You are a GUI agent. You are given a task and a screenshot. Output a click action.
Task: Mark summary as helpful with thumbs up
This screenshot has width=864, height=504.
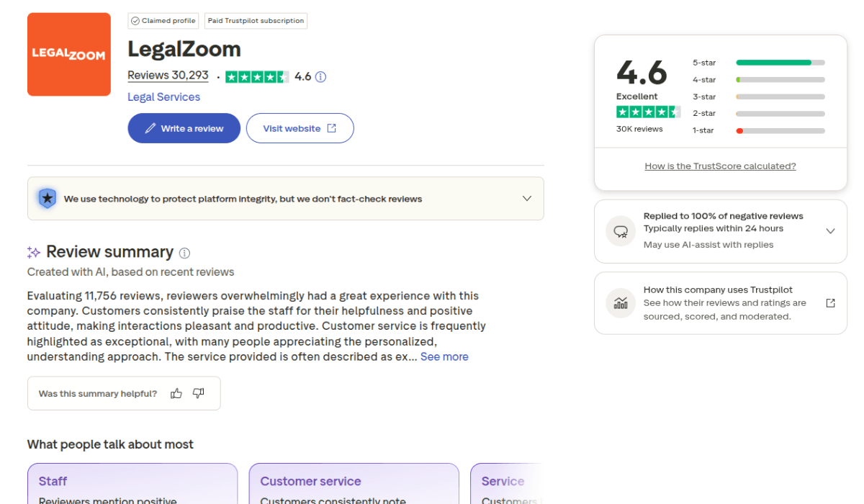coord(176,393)
